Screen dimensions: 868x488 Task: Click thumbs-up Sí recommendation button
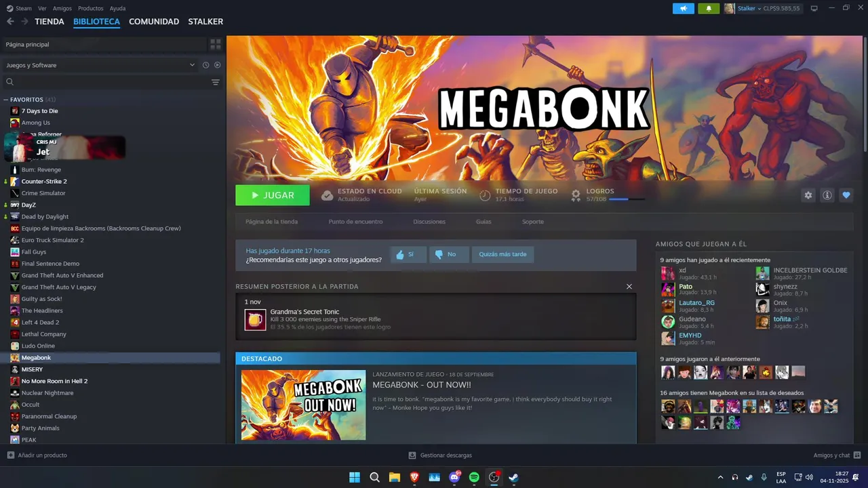408,254
